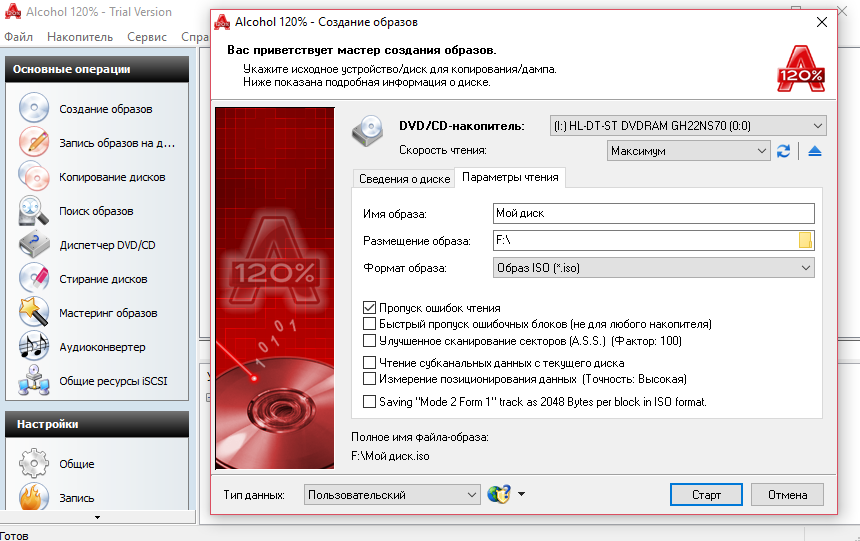Expand the small arrow beside the globe icon

[521, 494]
